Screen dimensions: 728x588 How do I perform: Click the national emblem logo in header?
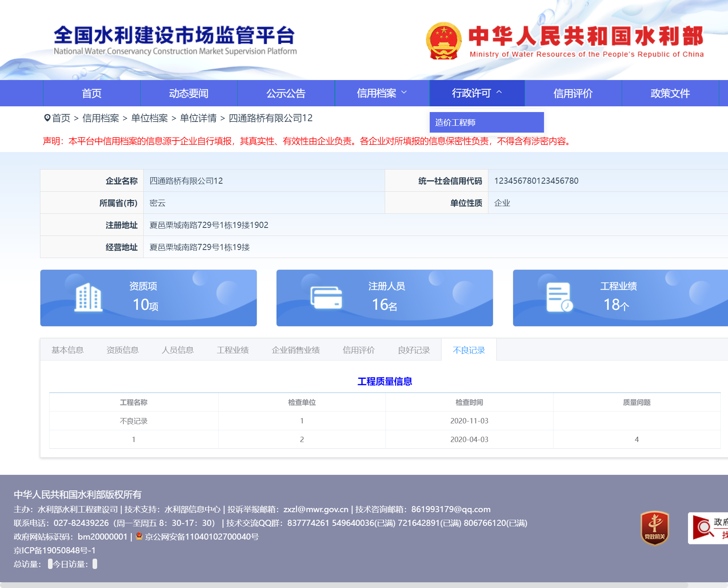click(443, 41)
